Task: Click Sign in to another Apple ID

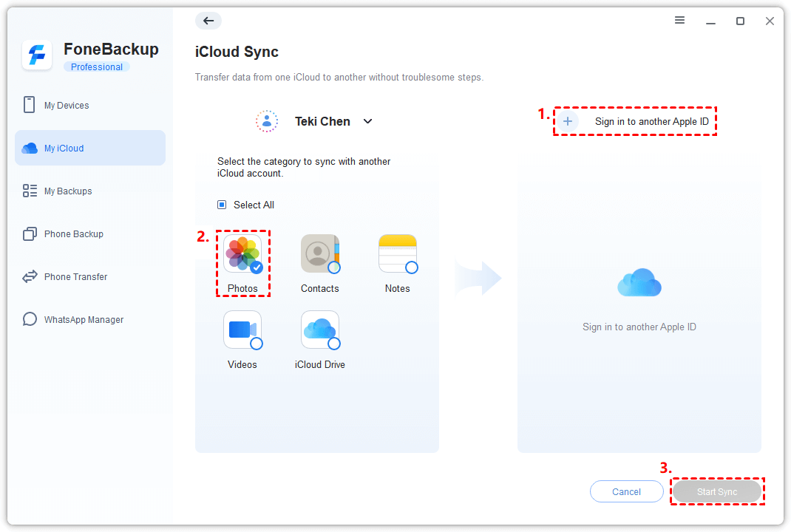Action: pyautogui.click(x=652, y=121)
